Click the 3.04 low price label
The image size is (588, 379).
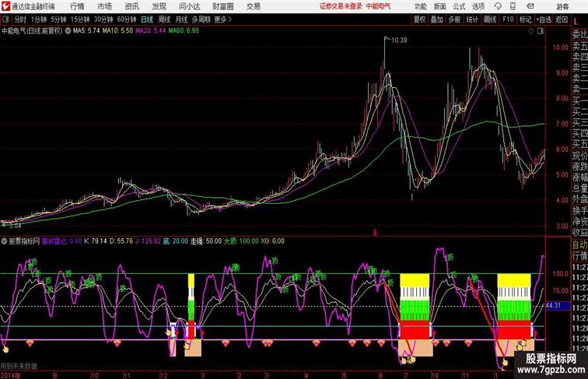15,226
